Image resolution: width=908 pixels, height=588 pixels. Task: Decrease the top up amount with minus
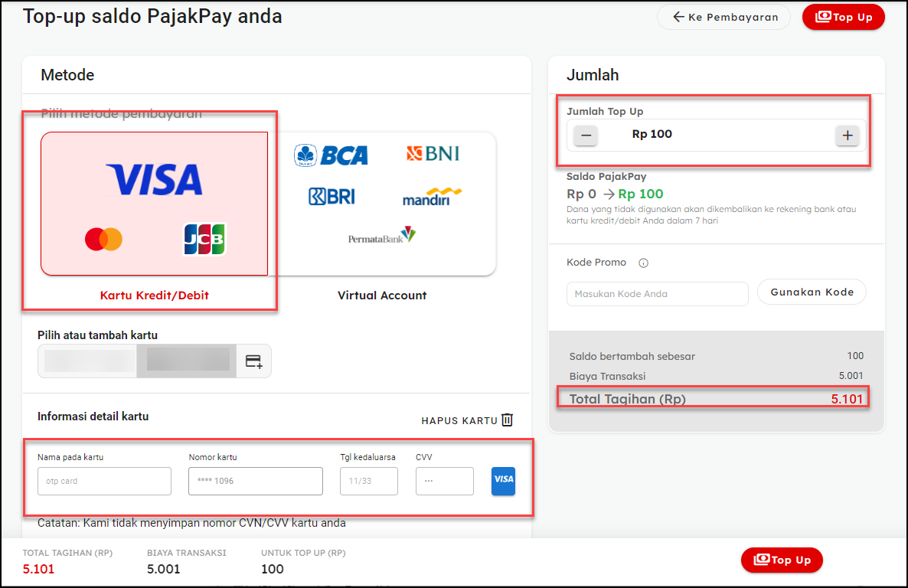click(x=586, y=136)
